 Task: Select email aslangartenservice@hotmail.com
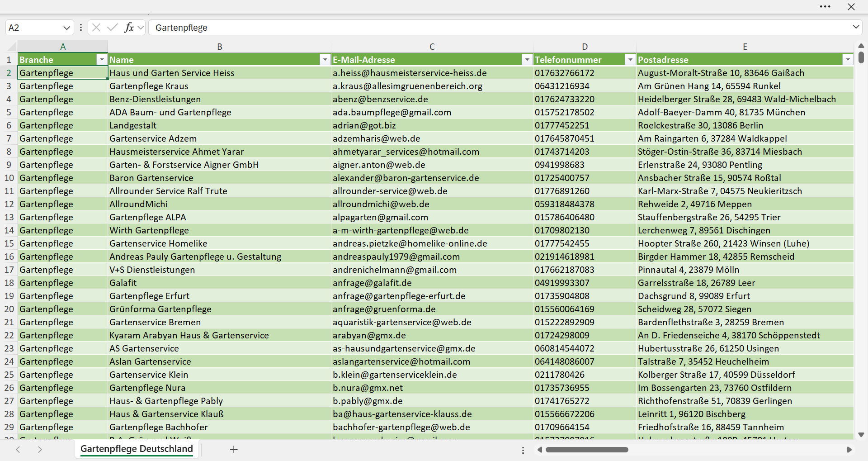[x=432, y=361]
